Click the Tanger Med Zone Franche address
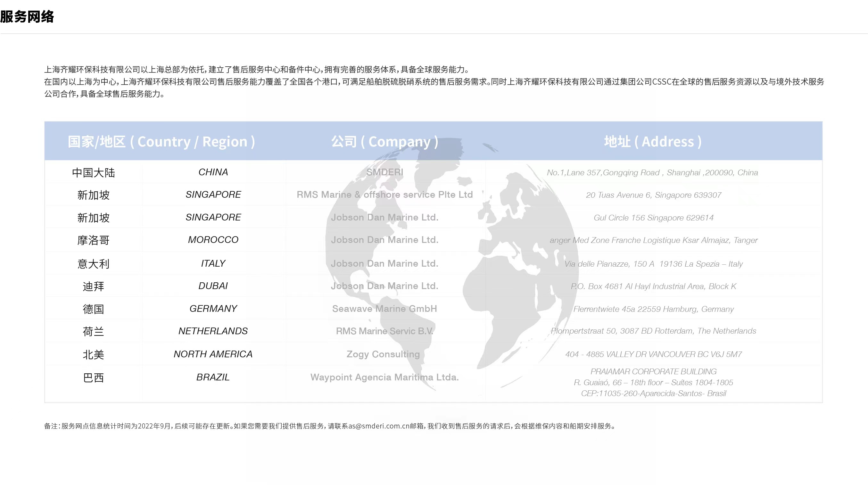868x490 pixels. point(653,240)
